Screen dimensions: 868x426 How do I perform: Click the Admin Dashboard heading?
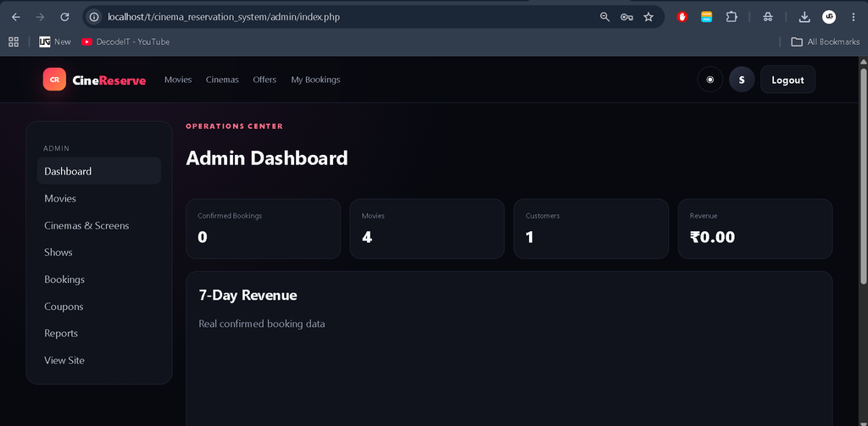point(267,158)
